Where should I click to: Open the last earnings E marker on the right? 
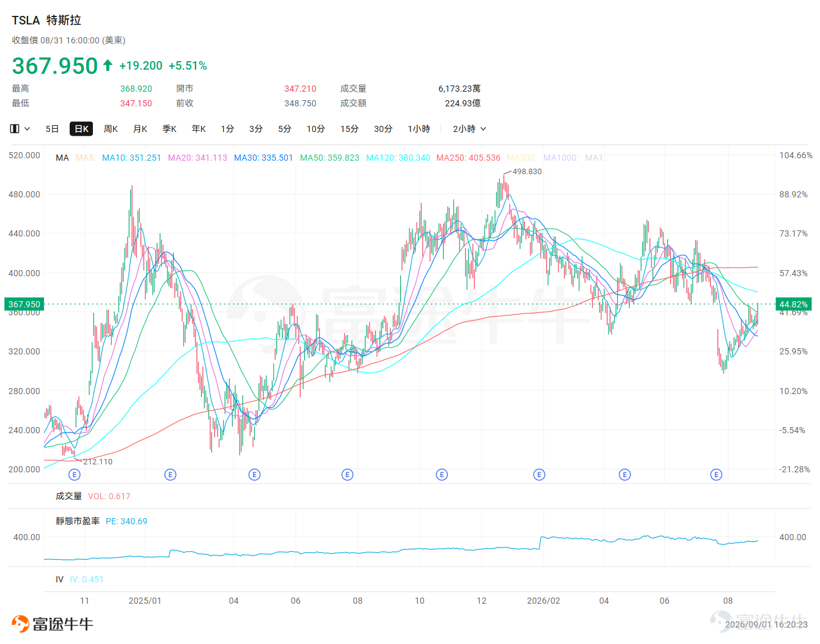pyautogui.click(x=717, y=475)
